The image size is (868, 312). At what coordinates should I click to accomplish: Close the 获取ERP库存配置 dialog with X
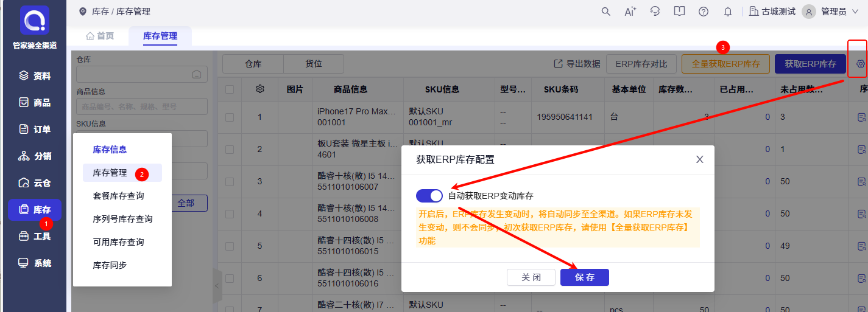tap(700, 159)
